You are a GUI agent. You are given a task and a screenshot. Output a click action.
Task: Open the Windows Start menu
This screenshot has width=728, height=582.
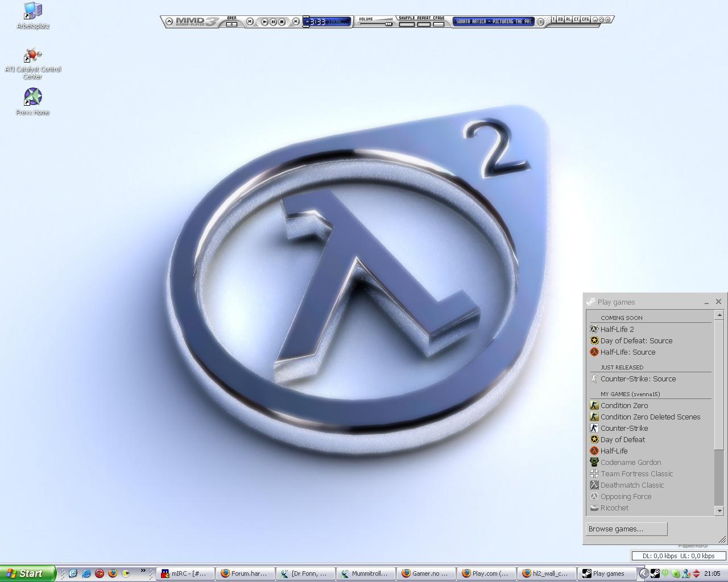(28, 573)
